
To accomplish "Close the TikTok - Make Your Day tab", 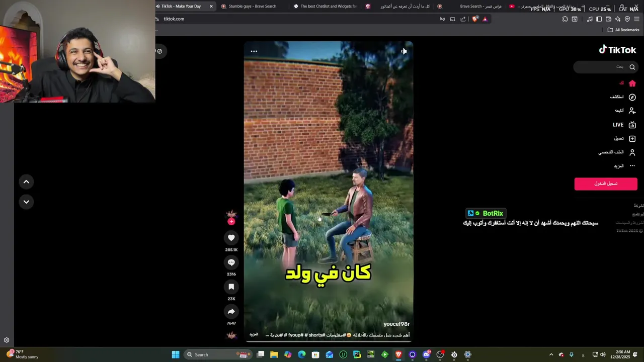I will pyautogui.click(x=211, y=7).
